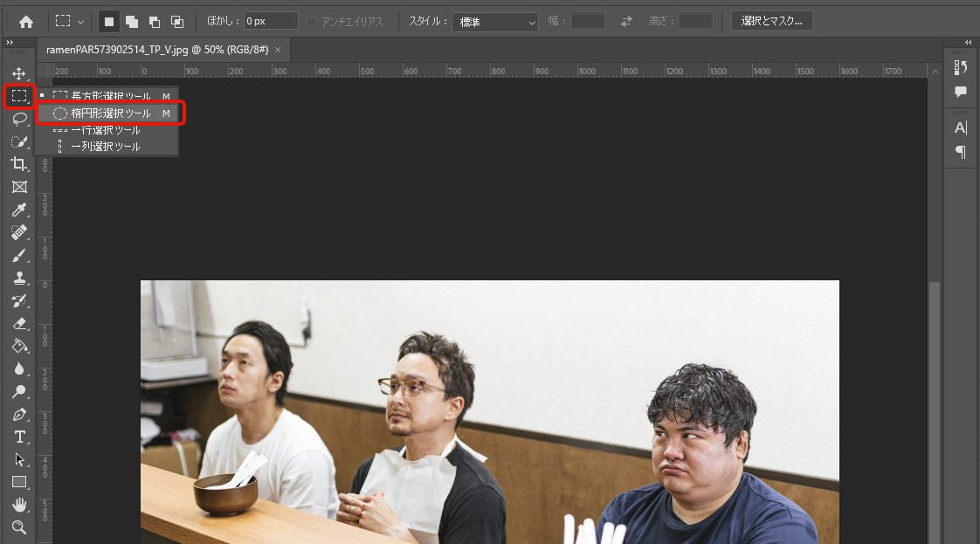Enable 'Add to selection' mode button

coord(131,21)
